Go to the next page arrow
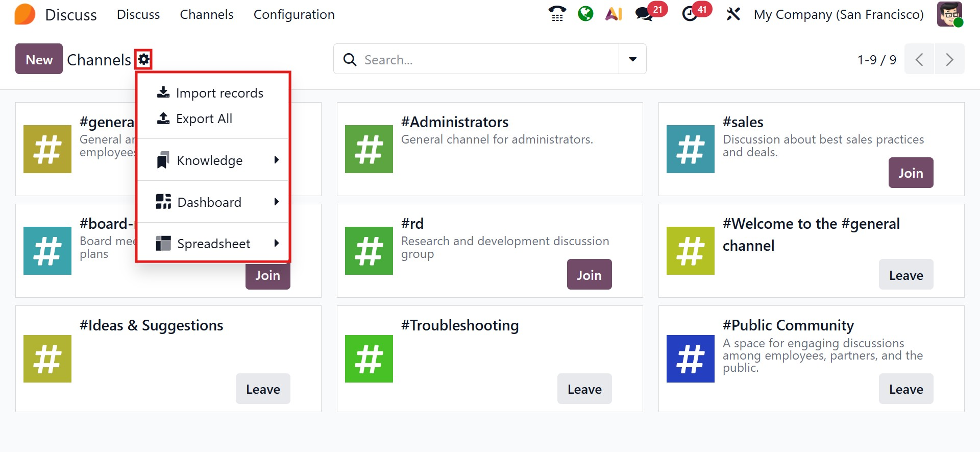 coord(949,60)
